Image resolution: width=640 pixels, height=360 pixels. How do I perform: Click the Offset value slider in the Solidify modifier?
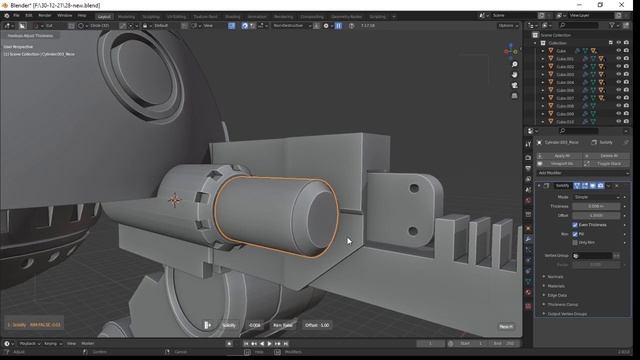(596, 216)
